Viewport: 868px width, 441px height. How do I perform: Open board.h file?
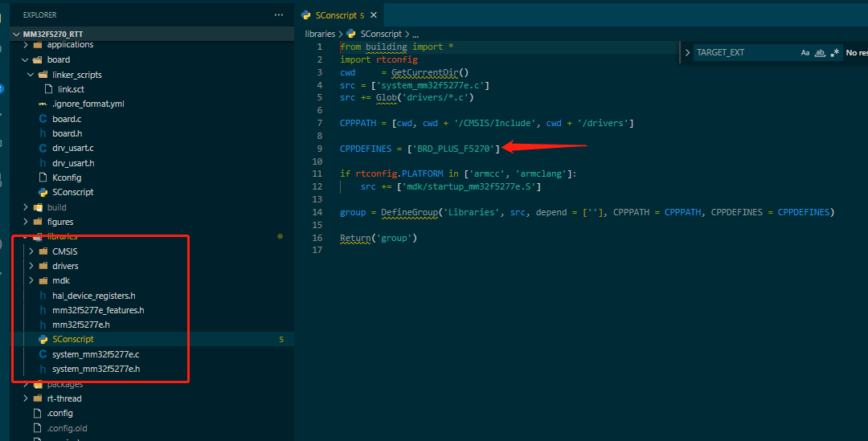click(x=67, y=133)
